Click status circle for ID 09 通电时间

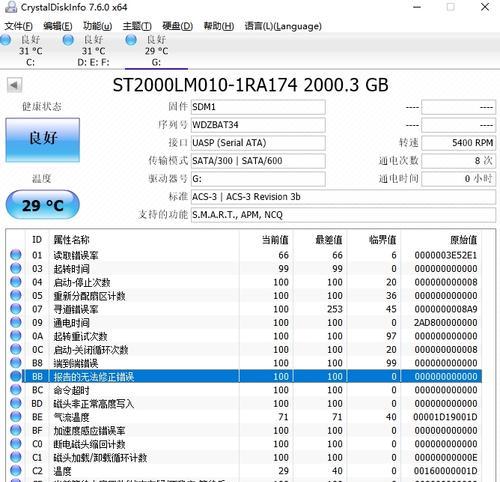[x=15, y=322]
